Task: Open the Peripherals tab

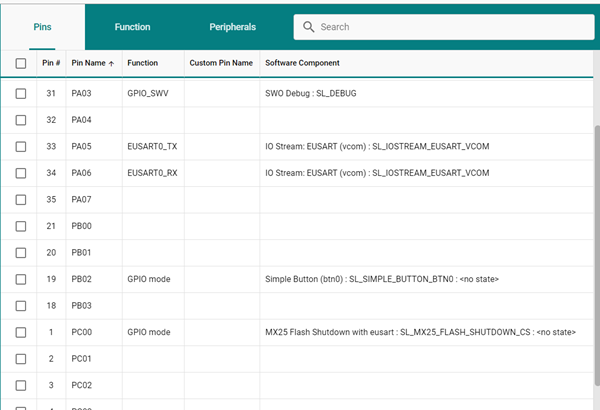Action: click(232, 27)
